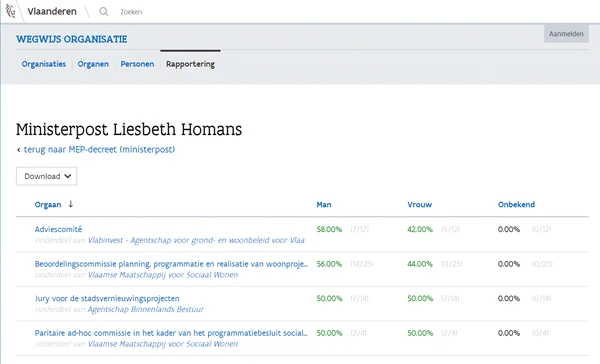The width and height of the screenshot is (600, 364).
Task: Focus the Zoeken search field
Action: coord(131,12)
